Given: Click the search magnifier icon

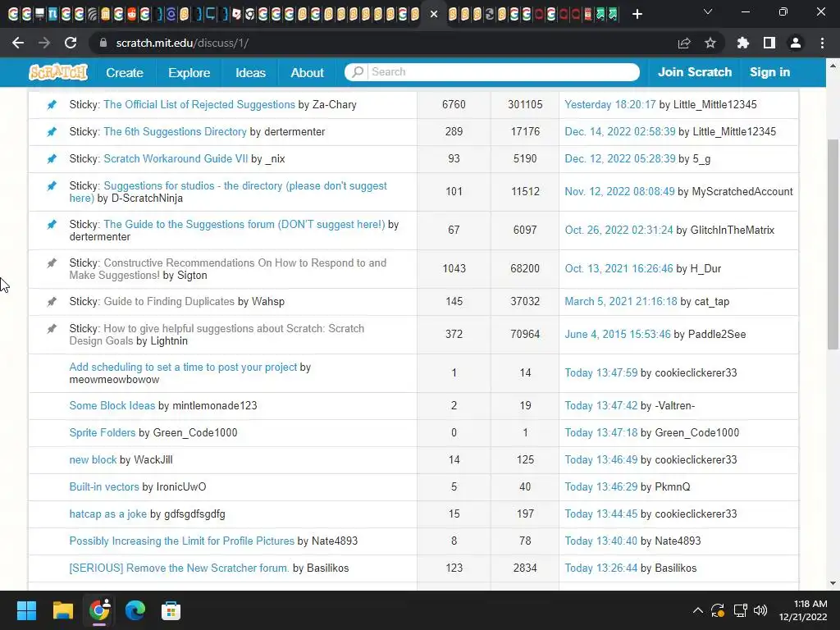Looking at the screenshot, I should tap(358, 72).
